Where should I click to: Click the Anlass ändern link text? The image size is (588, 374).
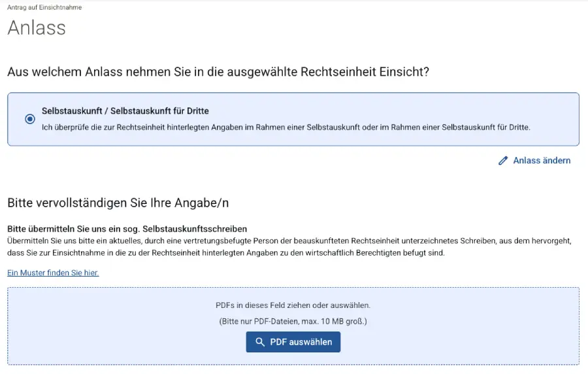(x=542, y=161)
